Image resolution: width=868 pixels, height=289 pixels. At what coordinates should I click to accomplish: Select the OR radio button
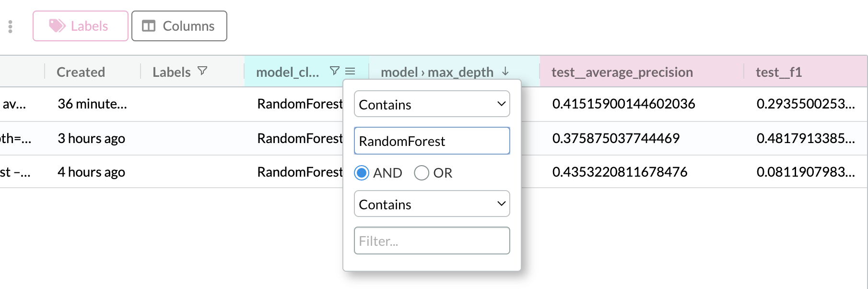422,173
